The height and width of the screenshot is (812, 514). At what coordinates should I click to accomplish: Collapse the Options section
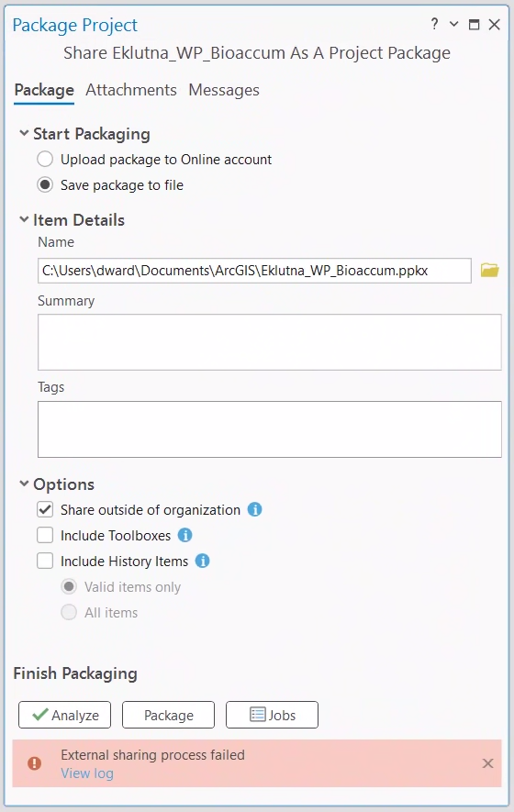tap(24, 484)
